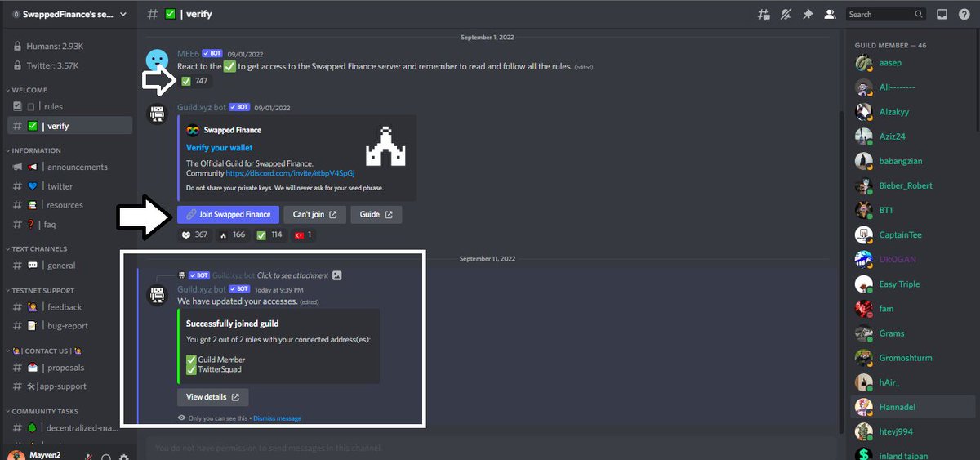Click the first Guild.xyz bot avatar
The height and width of the screenshot is (460, 980).
tap(158, 114)
